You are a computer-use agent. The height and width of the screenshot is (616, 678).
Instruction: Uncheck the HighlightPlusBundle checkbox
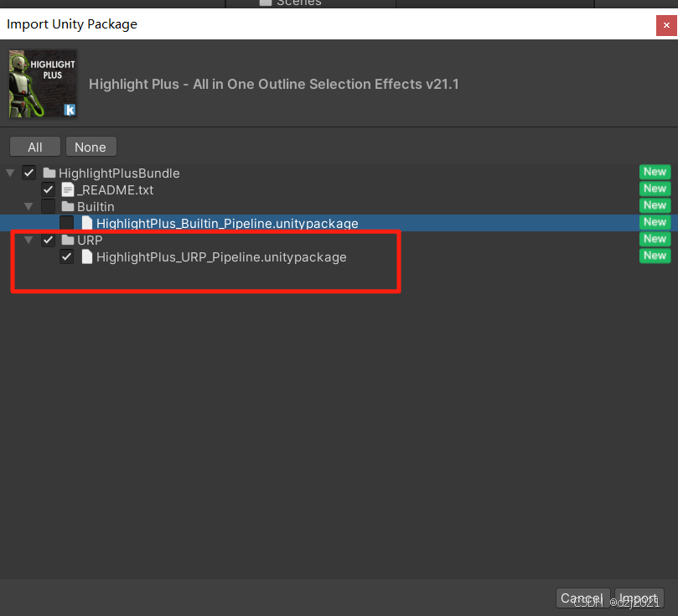pos(29,173)
